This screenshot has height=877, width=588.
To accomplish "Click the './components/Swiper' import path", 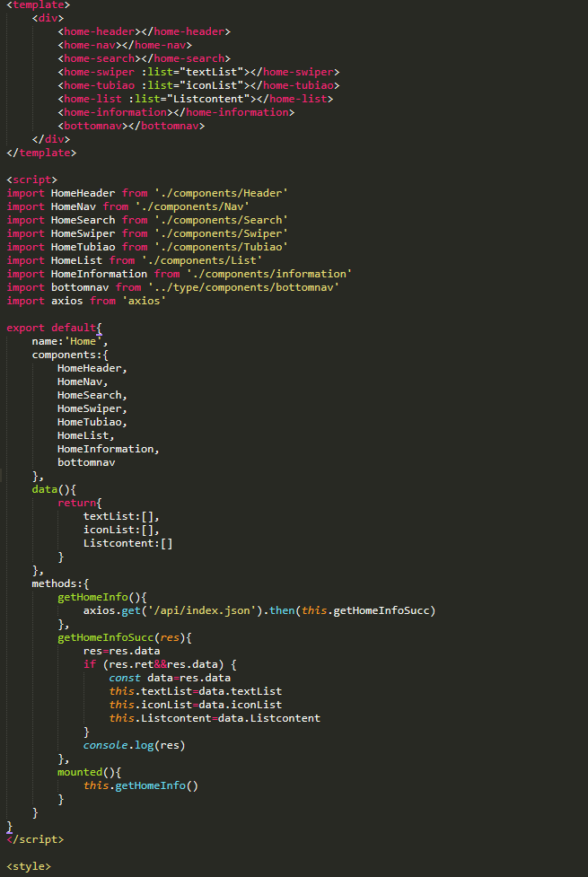I will pyautogui.click(x=221, y=233).
